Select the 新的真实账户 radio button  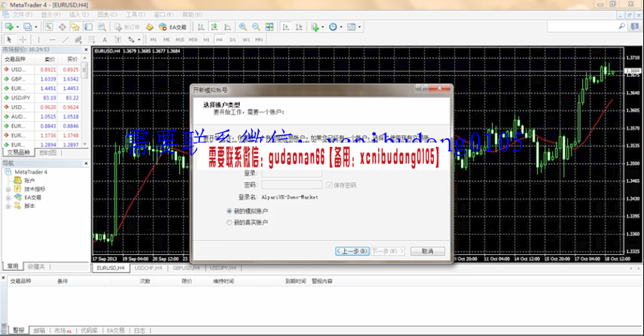pos(229,222)
